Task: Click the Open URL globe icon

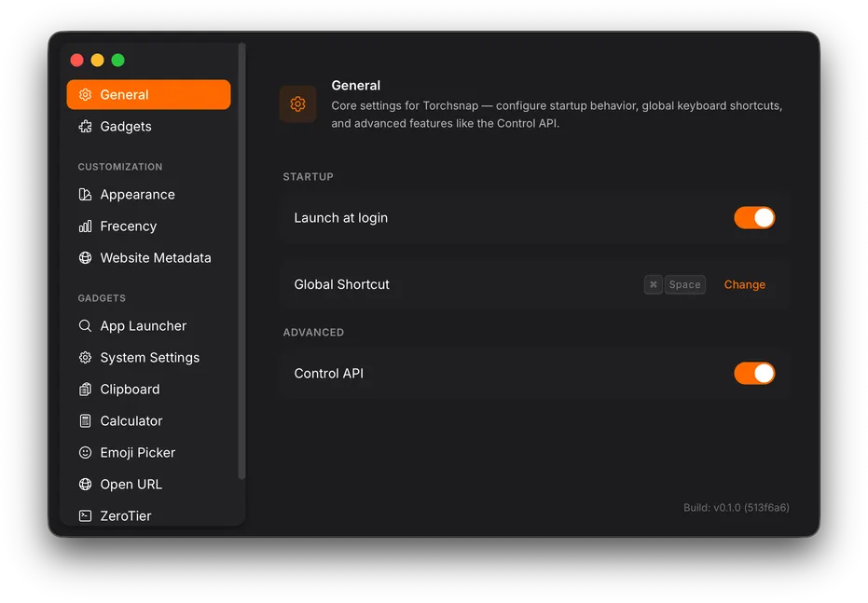Action: coord(85,484)
